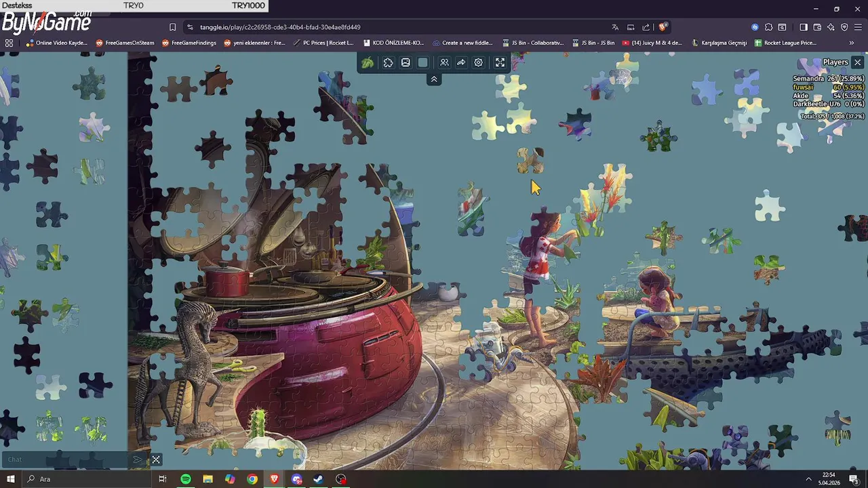Open the players icon in the toolbar
868x488 pixels.
[444, 62]
